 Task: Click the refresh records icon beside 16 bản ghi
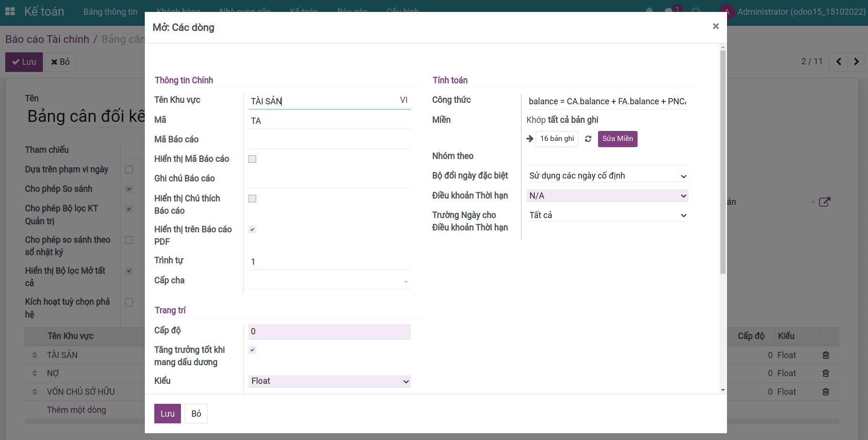588,139
